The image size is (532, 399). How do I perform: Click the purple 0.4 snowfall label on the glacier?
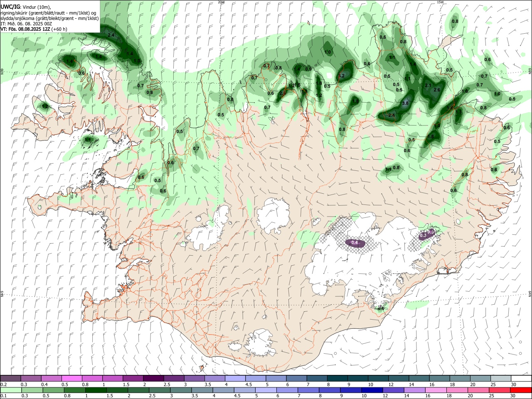pyautogui.click(x=355, y=242)
